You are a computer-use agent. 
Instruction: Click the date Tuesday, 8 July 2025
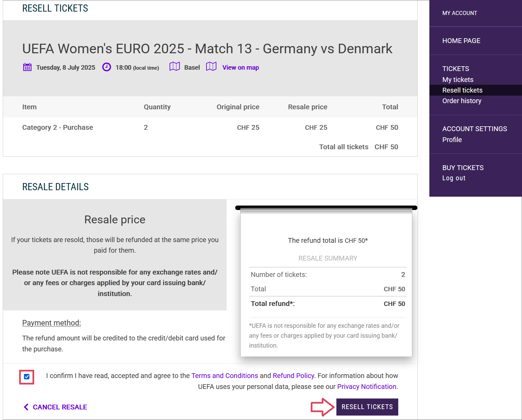point(66,68)
